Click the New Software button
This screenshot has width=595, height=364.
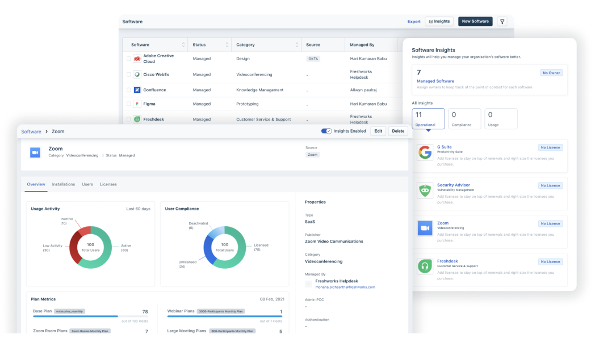475,21
